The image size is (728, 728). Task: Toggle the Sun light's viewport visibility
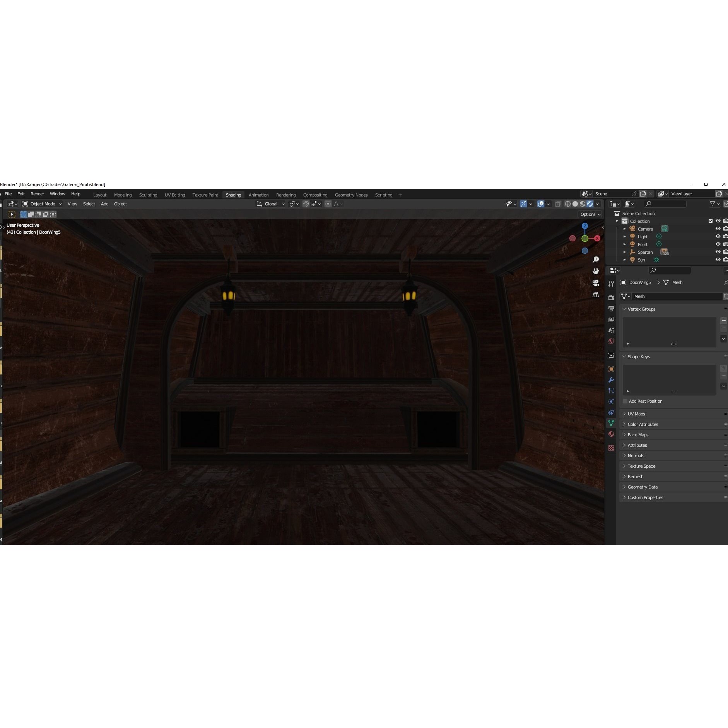pos(718,260)
